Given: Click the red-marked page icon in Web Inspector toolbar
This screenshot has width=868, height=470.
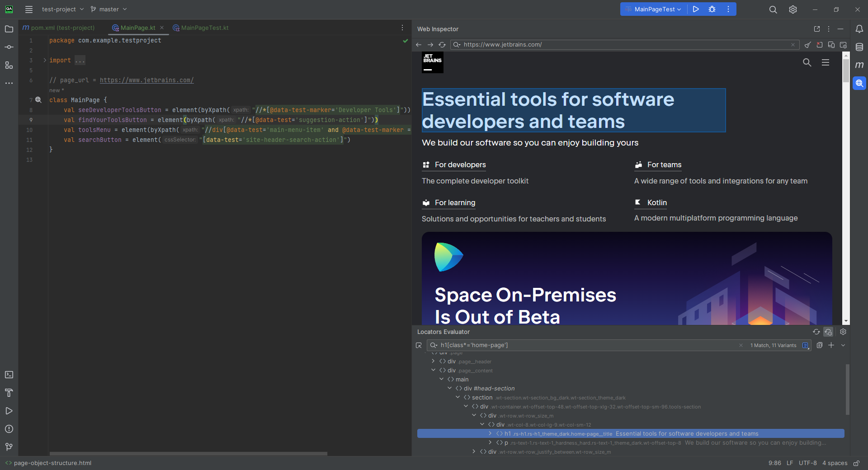Looking at the screenshot, I should (x=819, y=45).
